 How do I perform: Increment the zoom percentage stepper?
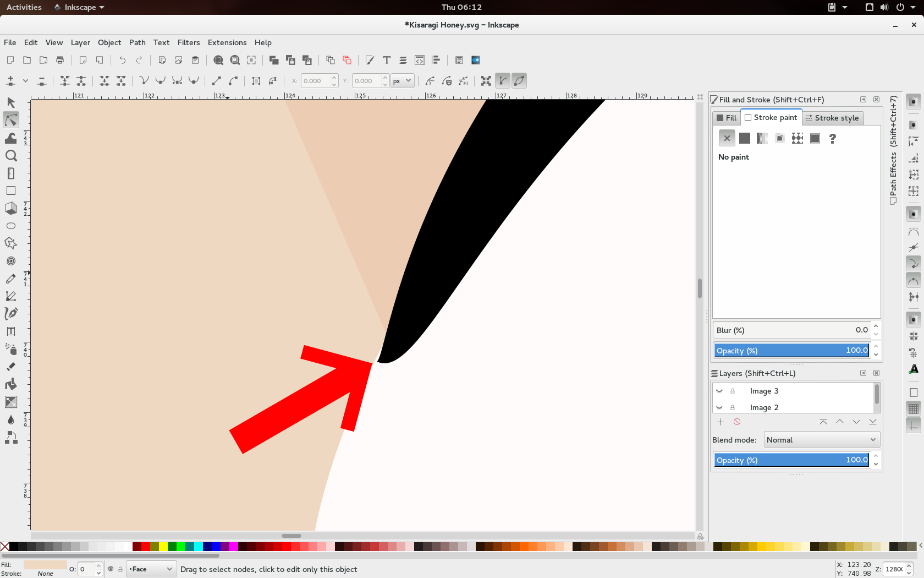click(909, 565)
